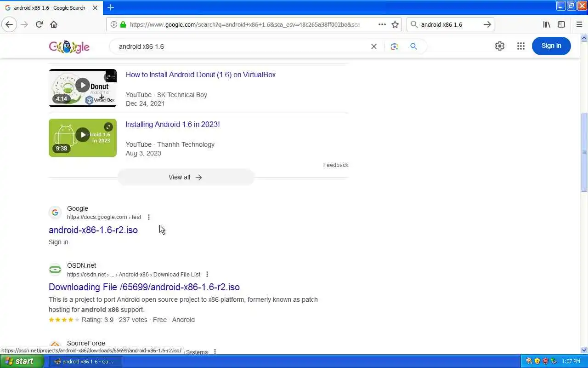Viewport: 588px width, 368px height.
Task: Play the Android Donut VirtualBox video thumbnail
Action: (83, 88)
